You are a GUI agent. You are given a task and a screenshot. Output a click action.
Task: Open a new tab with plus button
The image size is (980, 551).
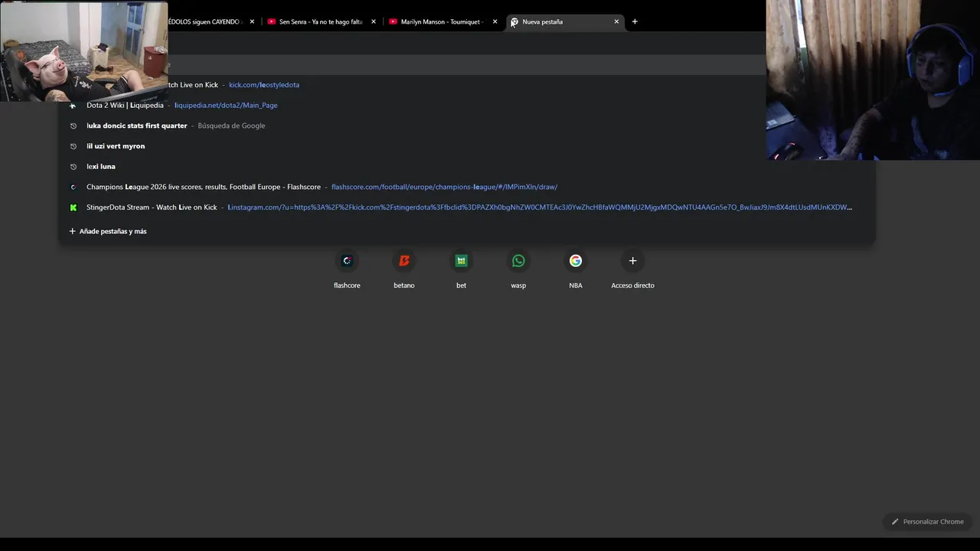(x=635, y=21)
